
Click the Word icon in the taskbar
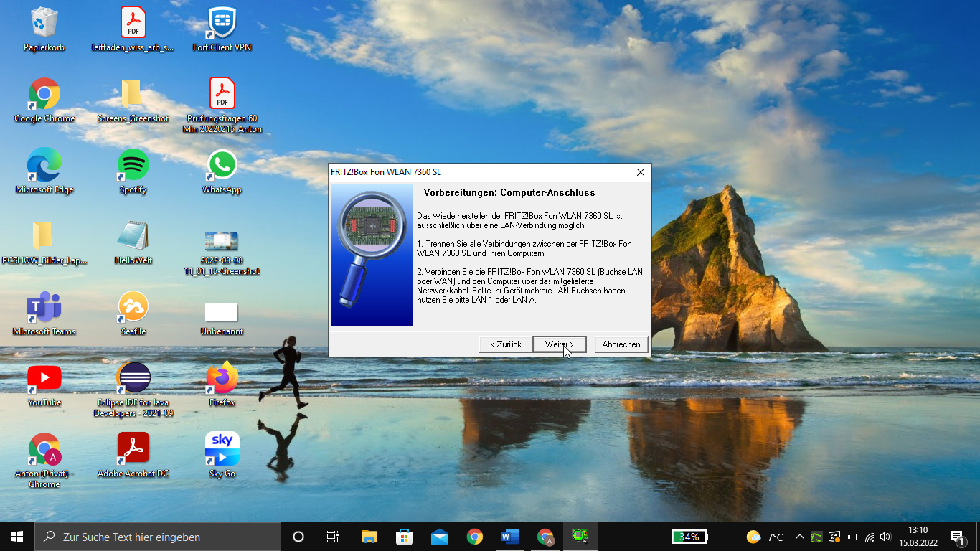(x=510, y=537)
